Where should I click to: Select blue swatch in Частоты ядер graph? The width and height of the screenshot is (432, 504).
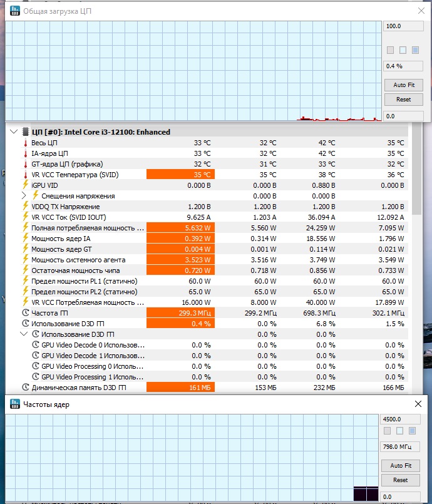[x=413, y=431]
